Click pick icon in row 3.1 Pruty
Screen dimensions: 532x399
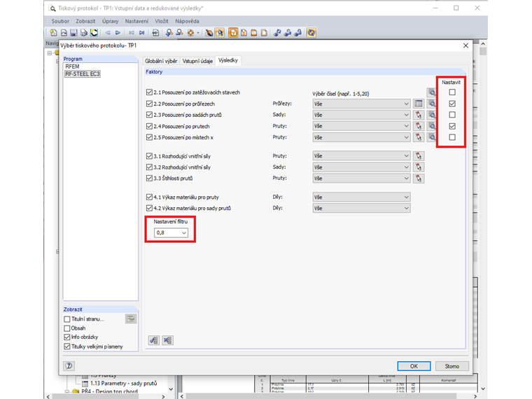(x=419, y=156)
